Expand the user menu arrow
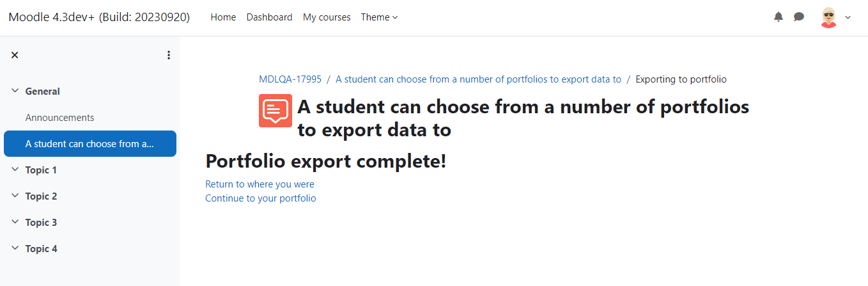This screenshot has height=286, width=868. coord(848,17)
